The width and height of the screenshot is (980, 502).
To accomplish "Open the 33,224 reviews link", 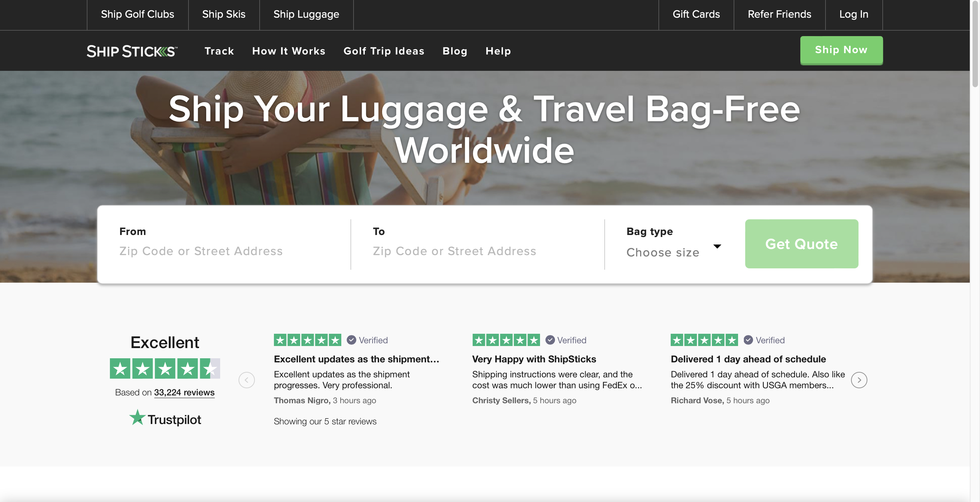I will pyautogui.click(x=184, y=392).
